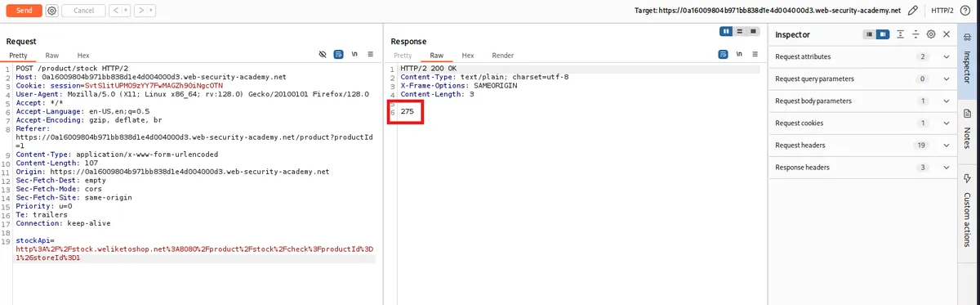
Task: Select top-bottom stacked layout icon
Action: click(x=739, y=31)
